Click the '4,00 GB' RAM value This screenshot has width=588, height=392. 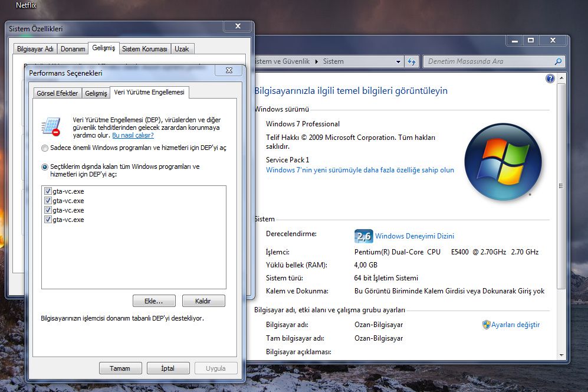pos(366,264)
